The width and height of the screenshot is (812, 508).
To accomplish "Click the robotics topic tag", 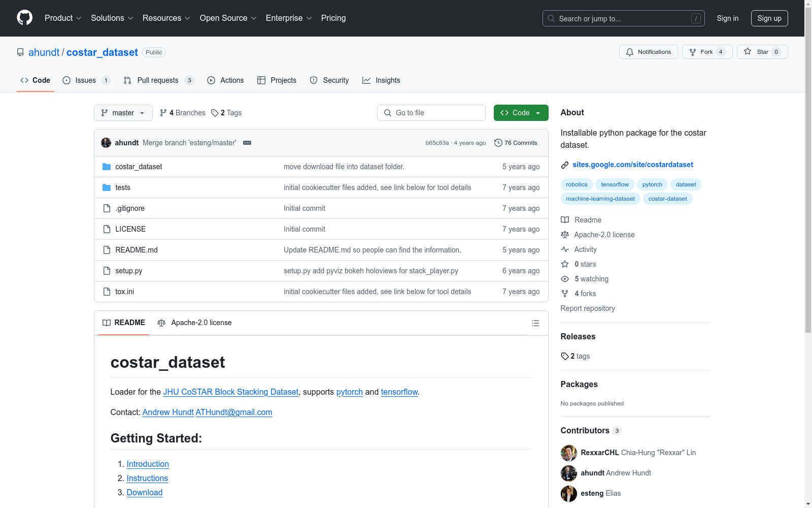I will point(577,184).
